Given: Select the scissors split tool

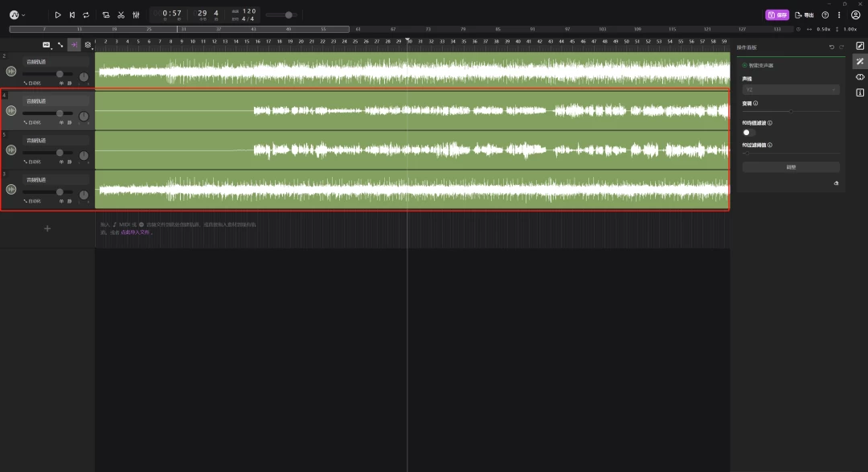Looking at the screenshot, I should tap(121, 14).
